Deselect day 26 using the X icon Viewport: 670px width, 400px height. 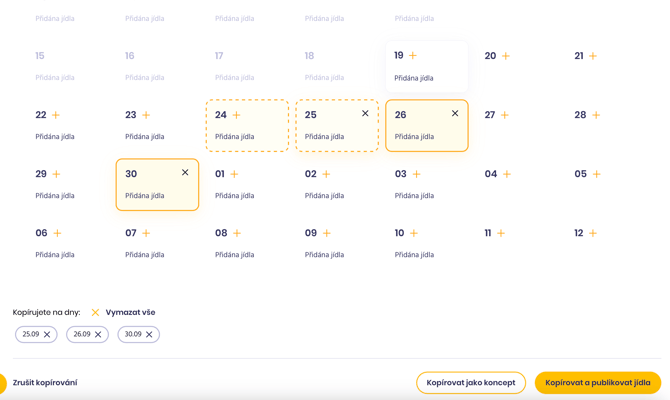point(455,114)
